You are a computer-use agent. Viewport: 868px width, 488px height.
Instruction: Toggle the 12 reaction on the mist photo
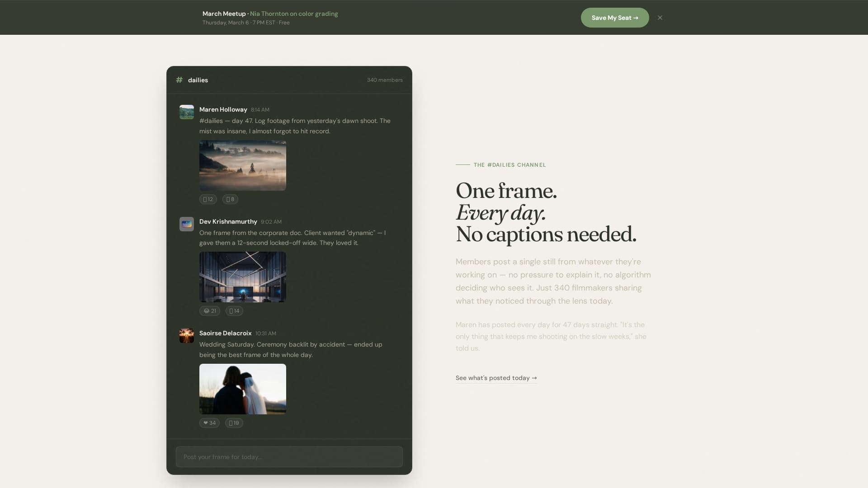click(x=208, y=199)
